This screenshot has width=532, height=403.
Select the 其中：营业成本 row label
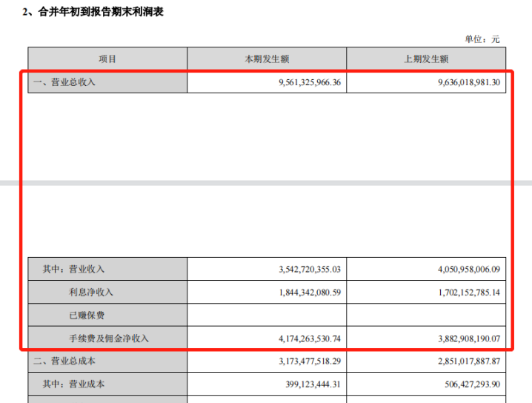coord(73,384)
